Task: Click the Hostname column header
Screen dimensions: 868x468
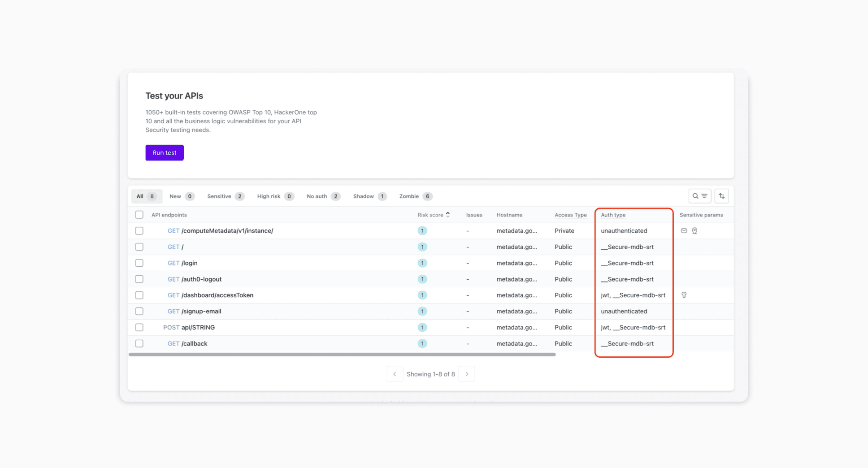Action: click(509, 215)
